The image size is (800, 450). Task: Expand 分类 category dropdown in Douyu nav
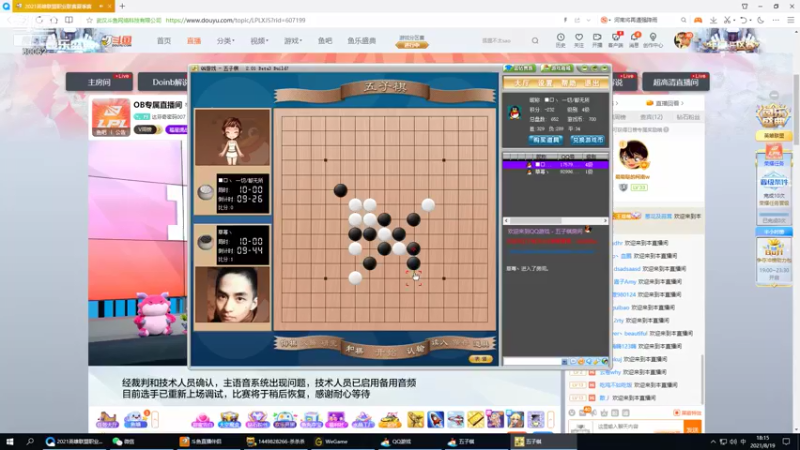click(226, 41)
